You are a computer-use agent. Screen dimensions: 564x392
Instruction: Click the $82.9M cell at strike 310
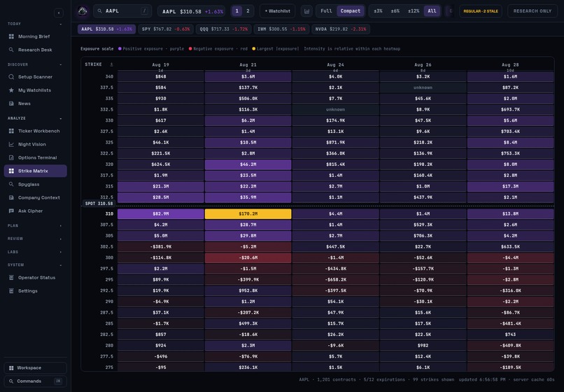161,213
